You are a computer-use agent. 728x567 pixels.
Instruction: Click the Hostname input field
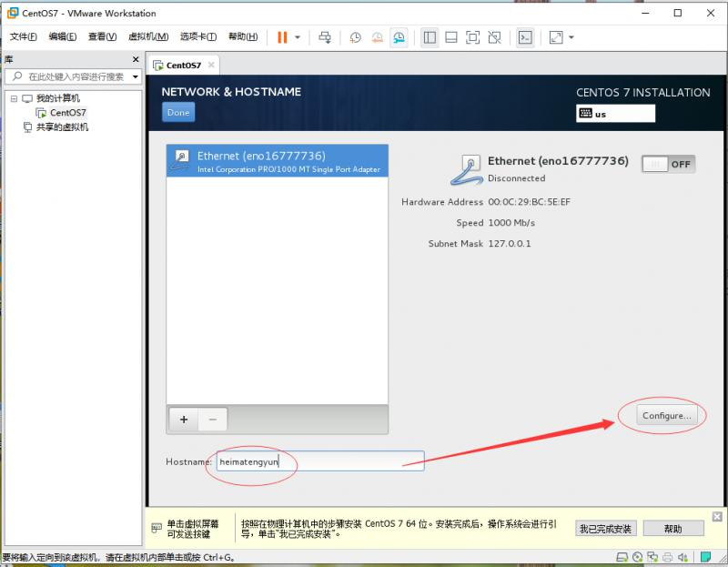pos(320,461)
